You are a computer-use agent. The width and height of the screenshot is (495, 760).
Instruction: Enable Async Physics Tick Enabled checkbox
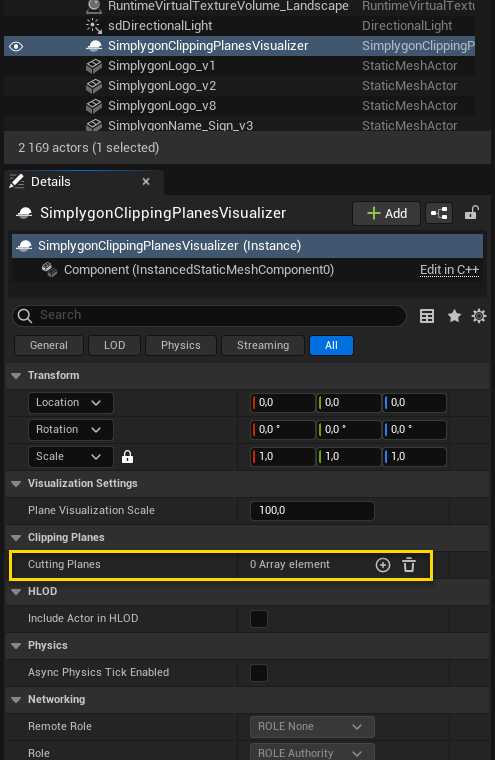(259, 673)
